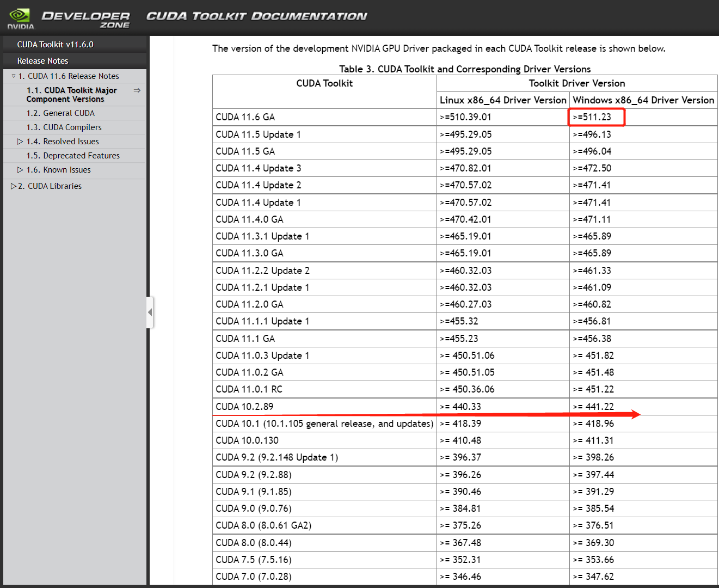719x588 pixels.
Task: Select 1.1 CUDA Toolkit Major Component Versions
Action: [71, 94]
